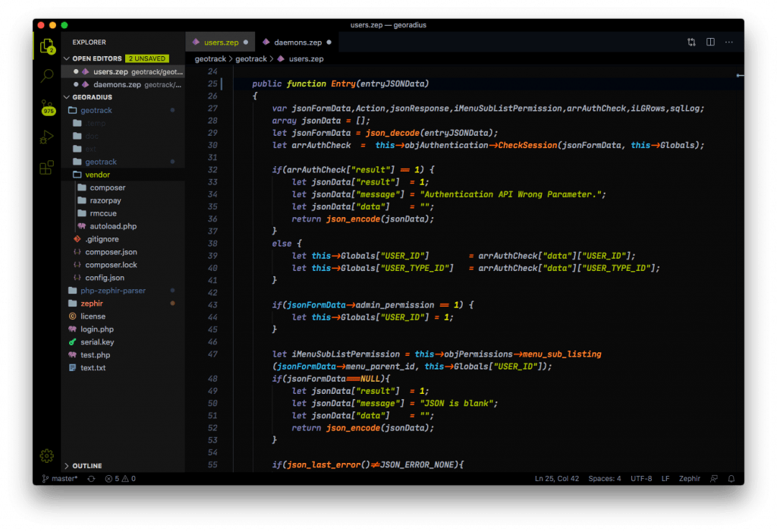Select daemons.zep in Open Editors list
Screen dimensions: 777x532
[x=123, y=84]
